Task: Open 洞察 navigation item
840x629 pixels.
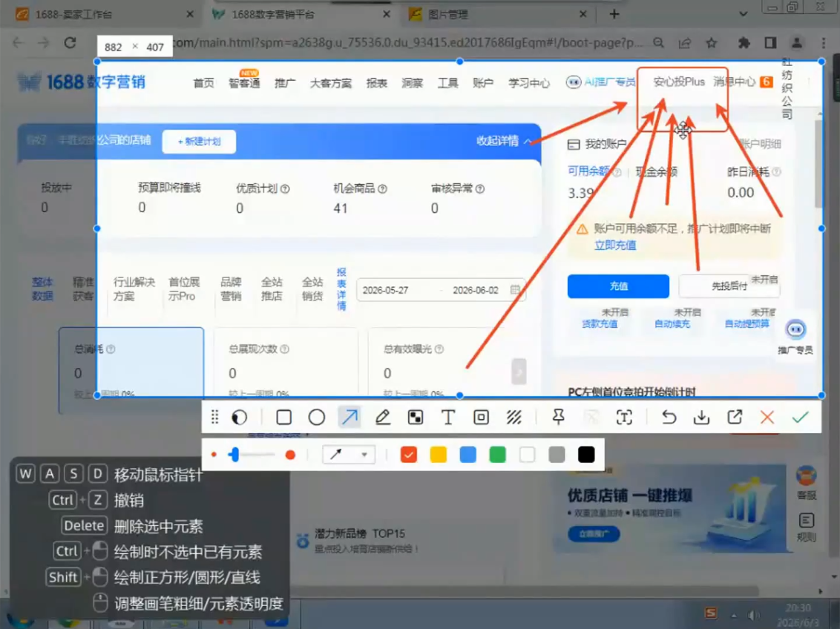Action: coord(412,83)
